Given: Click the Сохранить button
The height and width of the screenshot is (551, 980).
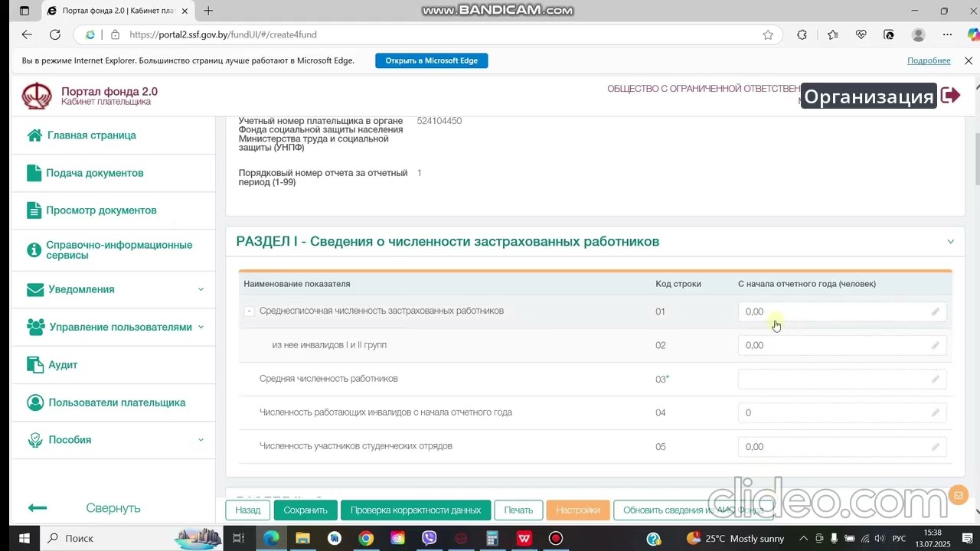Looking at the screenshot, I should point(305,510).
